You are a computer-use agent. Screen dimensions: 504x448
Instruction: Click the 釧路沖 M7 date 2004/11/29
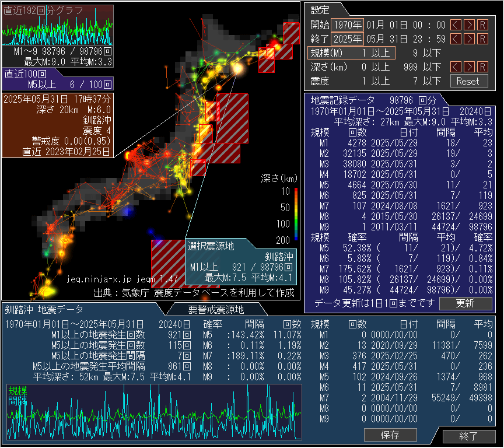(x=394, y=398)
